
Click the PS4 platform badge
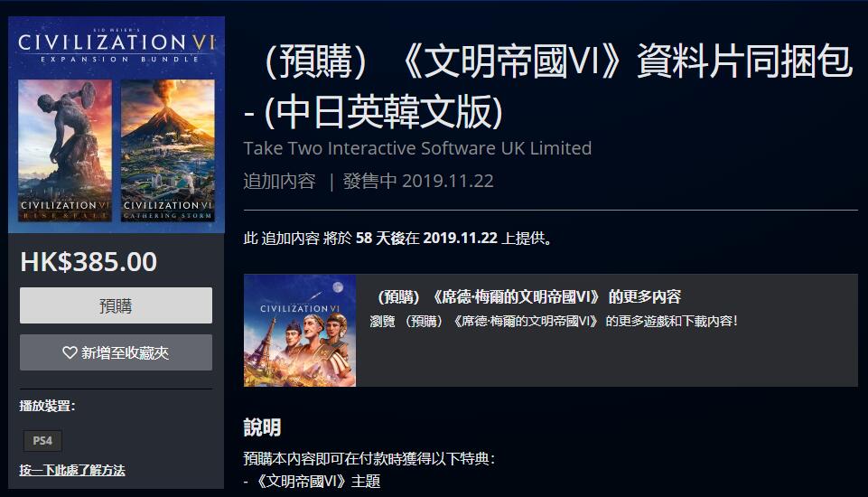(42, 440)
